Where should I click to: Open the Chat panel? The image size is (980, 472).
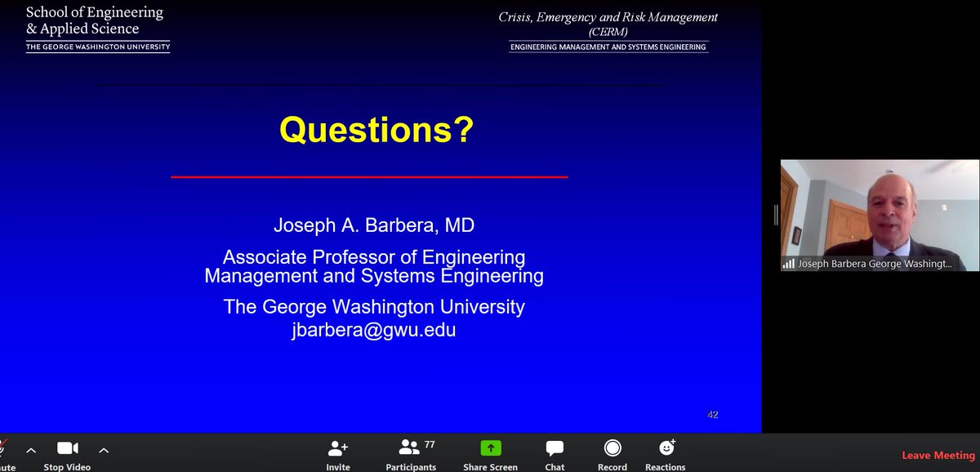[x=555, y=455]
